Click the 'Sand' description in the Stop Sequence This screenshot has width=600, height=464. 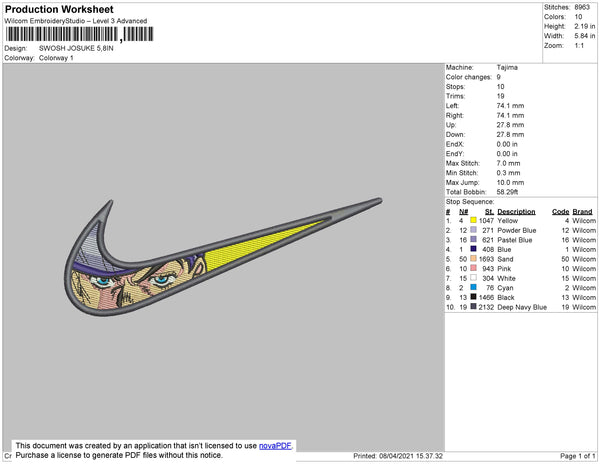coord(505,259)
